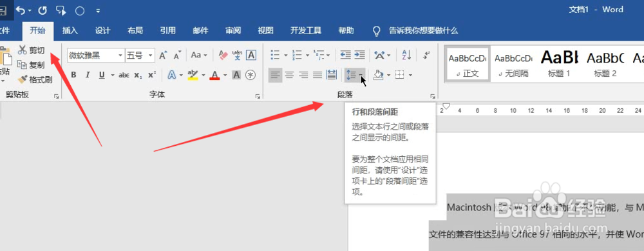
Task: Toggle Bold formatting
Action: point(74,75)
